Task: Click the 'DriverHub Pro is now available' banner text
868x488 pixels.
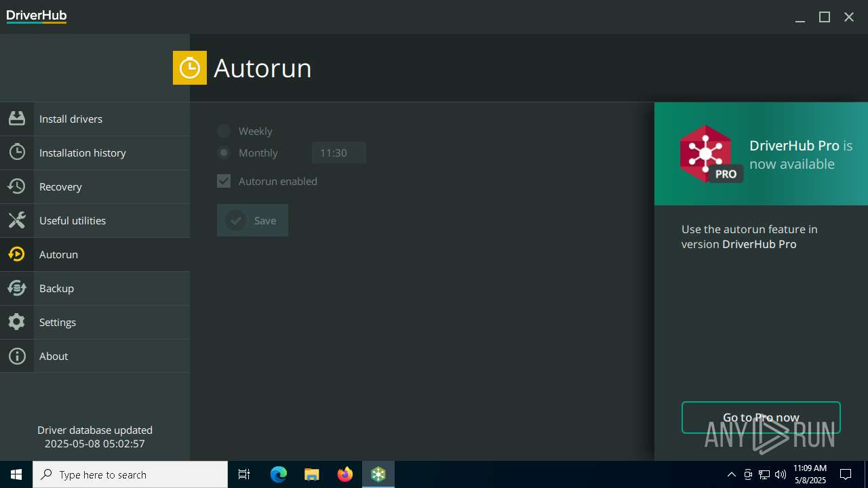Action: (x=801, y=155)
